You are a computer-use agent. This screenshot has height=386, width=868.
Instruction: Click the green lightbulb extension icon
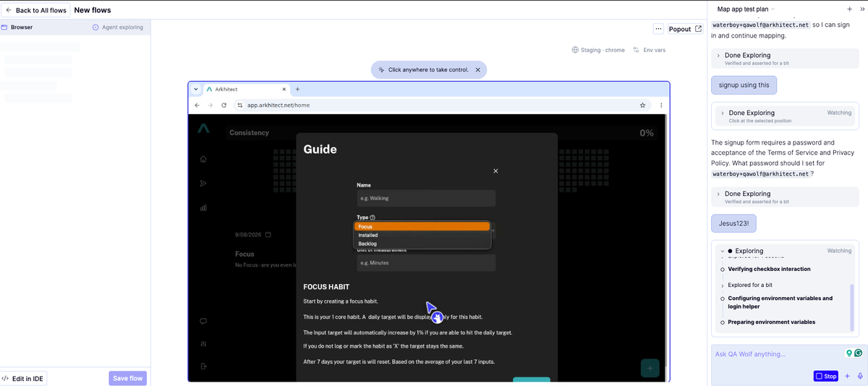pos(850,353)
